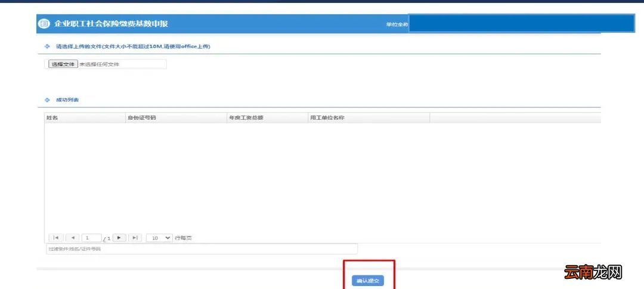Click the 年度工资总额 column header
This screenshot has height=289, width=644.
pos(246,118)
